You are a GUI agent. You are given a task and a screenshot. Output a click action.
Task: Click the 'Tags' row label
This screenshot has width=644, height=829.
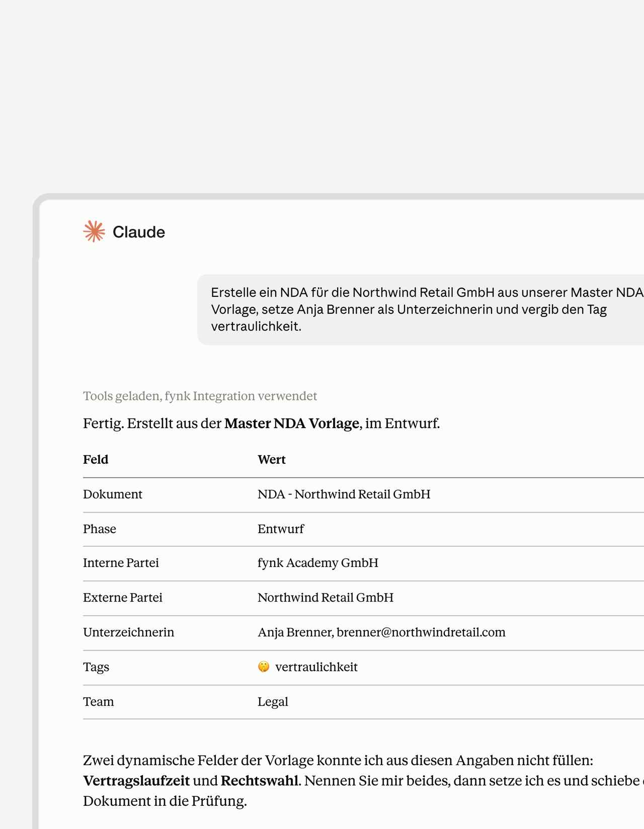(x=96, y=667)
